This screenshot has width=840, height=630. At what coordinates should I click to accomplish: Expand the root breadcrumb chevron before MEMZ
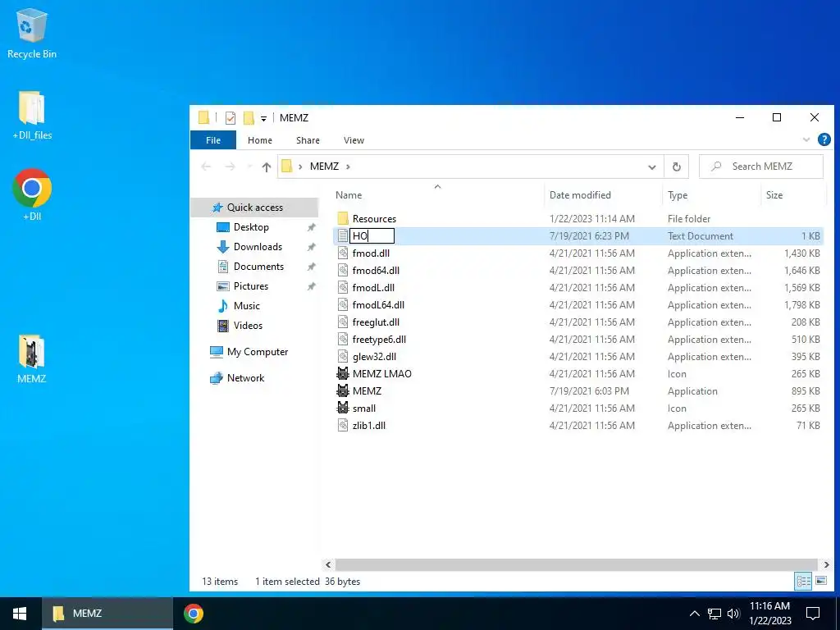click(x=300, y=167)
